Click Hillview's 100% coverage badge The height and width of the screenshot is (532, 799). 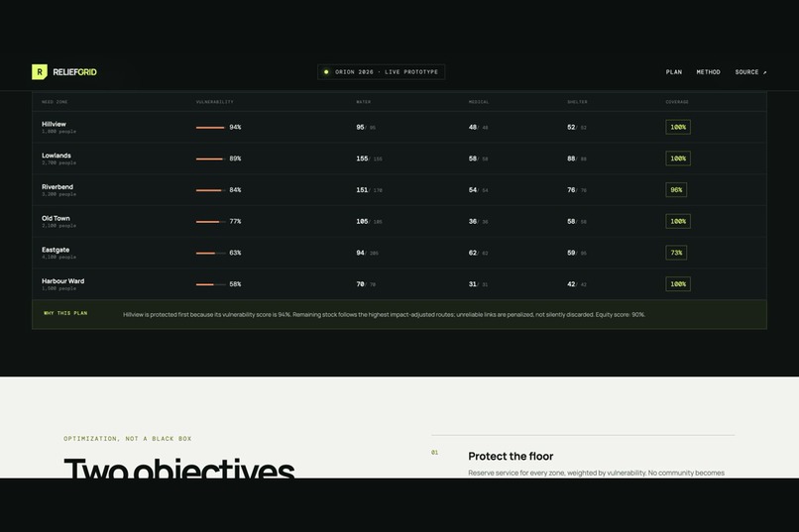click(x=678, y=127)
